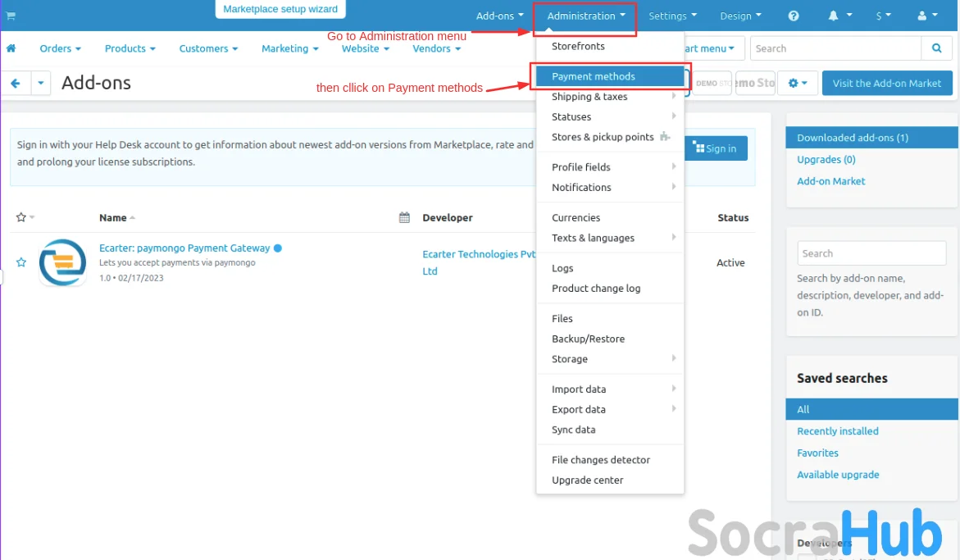
Task: Expand the currency dollar dropdown
Action: tap(883, 16)
